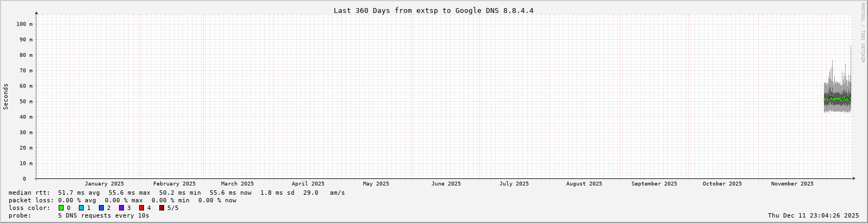Viewport: 868px width, 223px height.
Task: Click the 50 m y-axis label
Action: pos(26,102)
